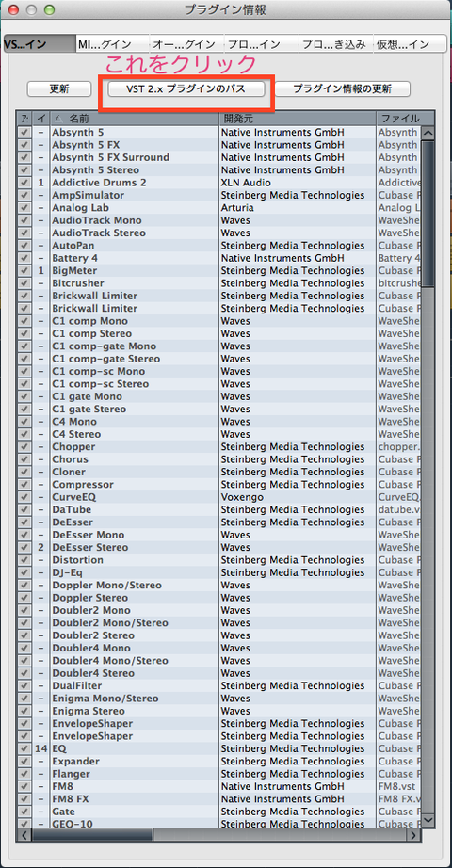Select the Doubler2 Stereo row
The image size is (452, 868).
click(220, 635)
